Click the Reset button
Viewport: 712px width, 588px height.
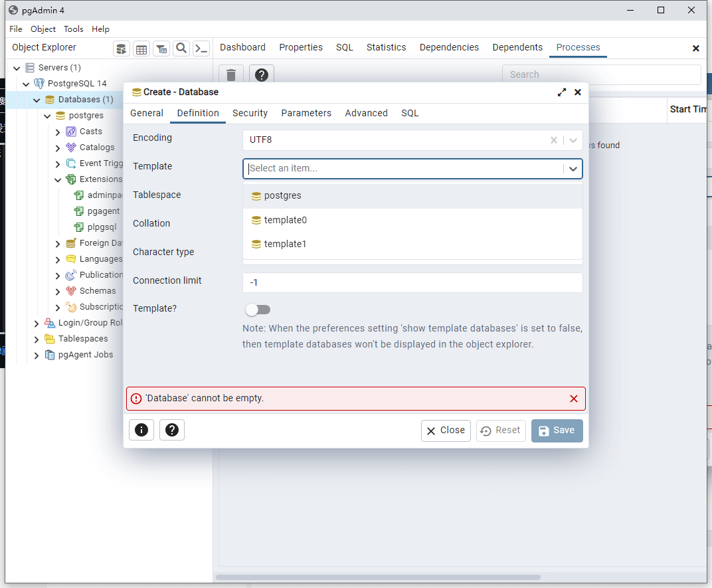pos(501,431)
